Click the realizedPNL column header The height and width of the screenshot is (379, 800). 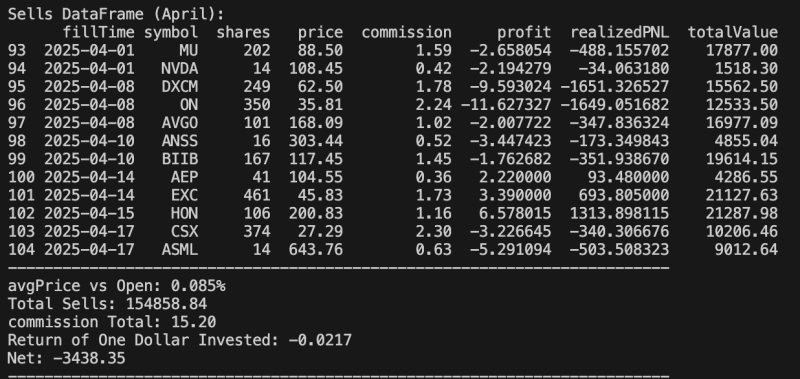[x=619, y=33]
